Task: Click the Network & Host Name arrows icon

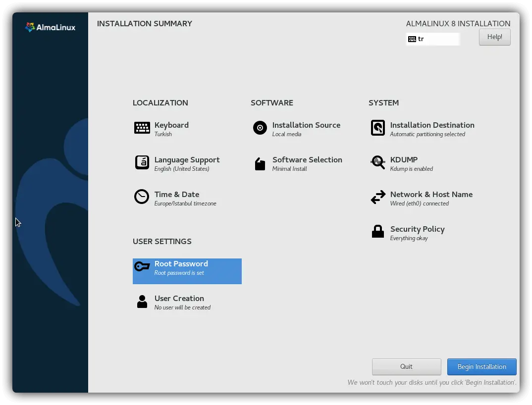Action: [378, 197]
